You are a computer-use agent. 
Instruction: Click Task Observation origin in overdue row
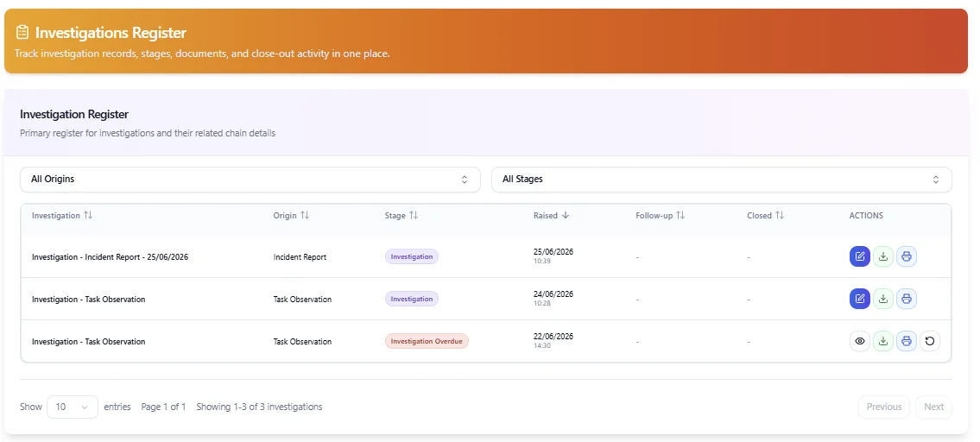[x=302, y=342]
